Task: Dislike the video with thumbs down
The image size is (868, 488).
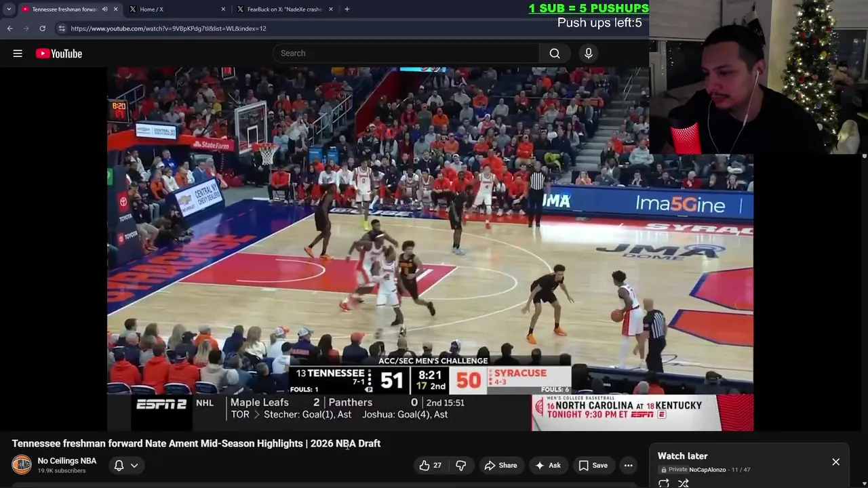Action: [x=460, y=465]
